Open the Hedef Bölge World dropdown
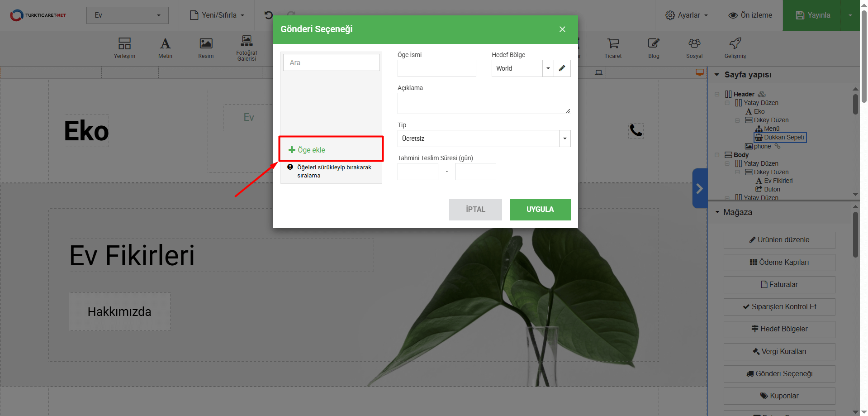The width and height of the screenshot is (868, 416). pyautogui.click(x=548, y=68)
